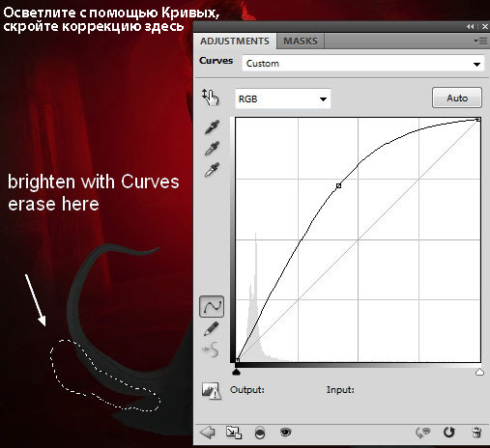Select the on-image targeted adjustment hand tool
Viewport: 490px width, 448px height.
[x=211, y=98]
